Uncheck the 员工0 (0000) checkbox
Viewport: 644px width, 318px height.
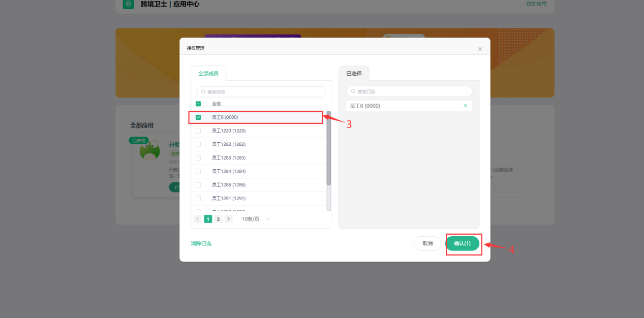pyautogui.click(x=198, y=117)
